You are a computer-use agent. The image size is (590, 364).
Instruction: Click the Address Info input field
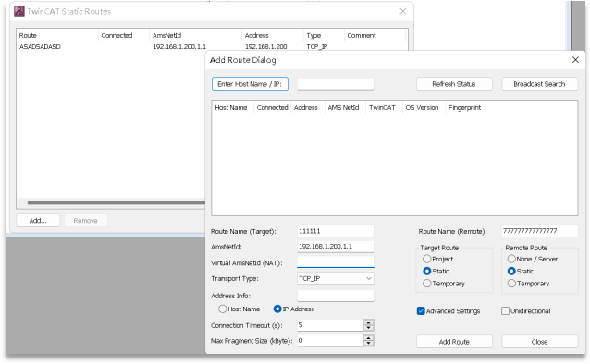tap(336, 296)
